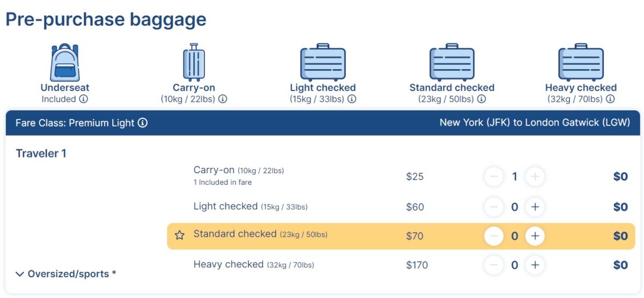Show Fare Class Premium Light info
The image size is (644, 298).
pyautogui.click(x=142, y=123)
